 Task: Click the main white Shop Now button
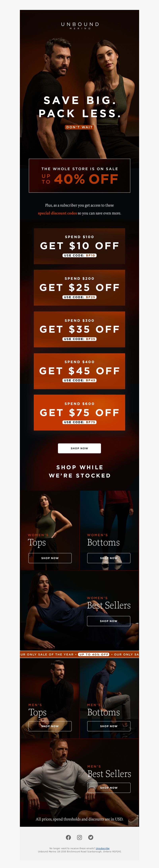[x=79, y=448]
